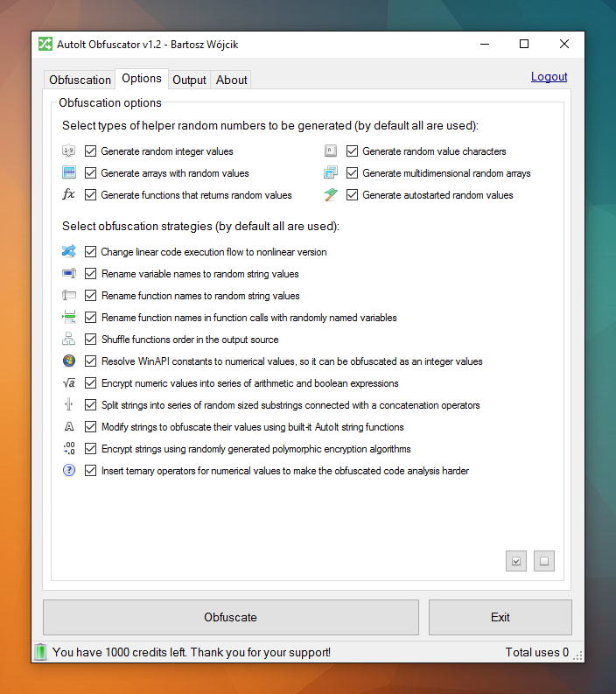Uncheck Resolve WinAPI constants option

(90, 361)
